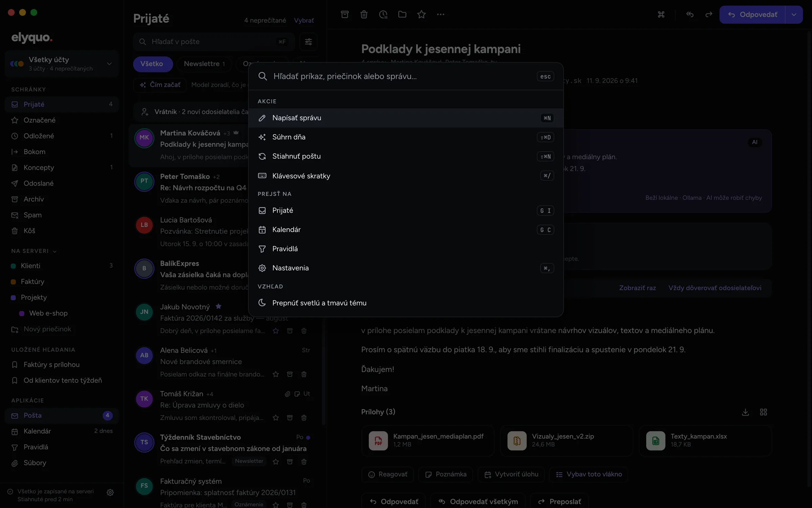This screenshot has height=508, width=812.
Task: Open Kampan_jesen_mediaplan.pdf attachment
Action: point(428,441)
